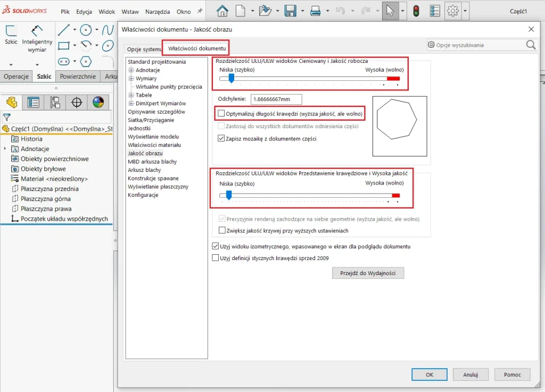Viewport: 545px width, 392px height.
Task: Choose the Polygon sketch tool
Action: (x=86, y=62)
